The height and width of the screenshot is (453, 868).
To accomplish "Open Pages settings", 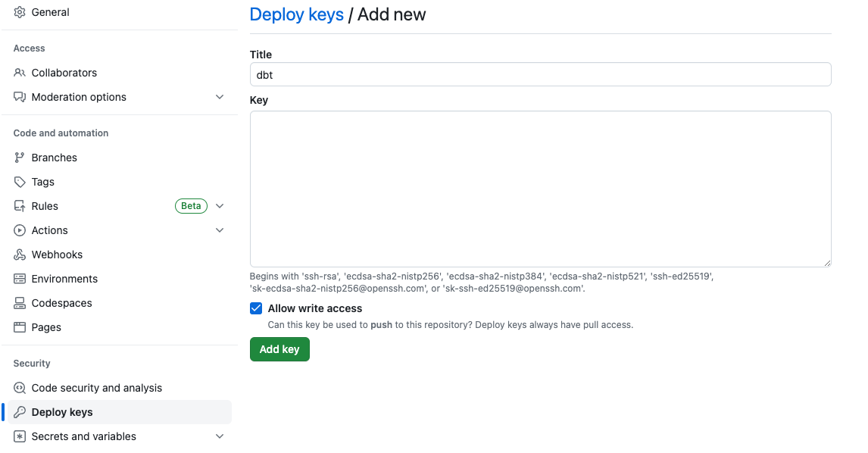I will pyautogui.click(x=46, y=327).
